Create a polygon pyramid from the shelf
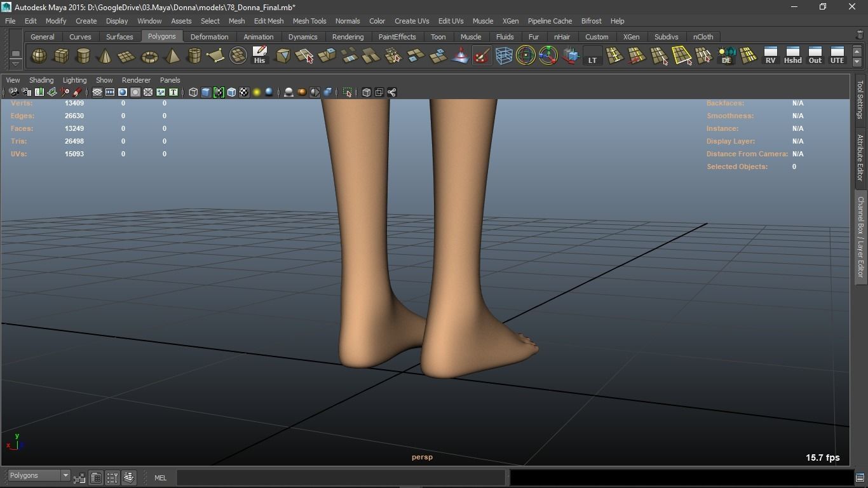 tap(172, 56)
